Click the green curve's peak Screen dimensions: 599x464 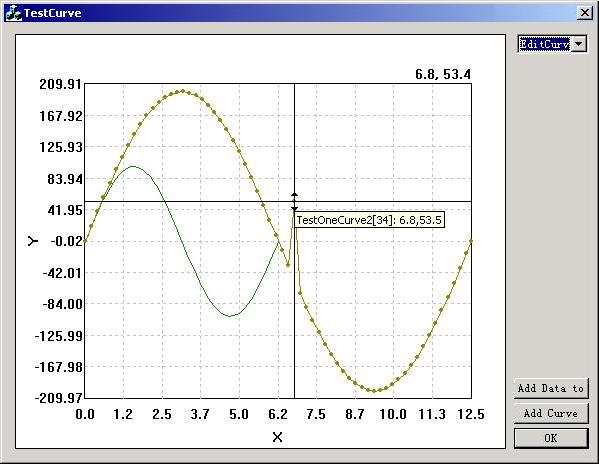point(133,167)
